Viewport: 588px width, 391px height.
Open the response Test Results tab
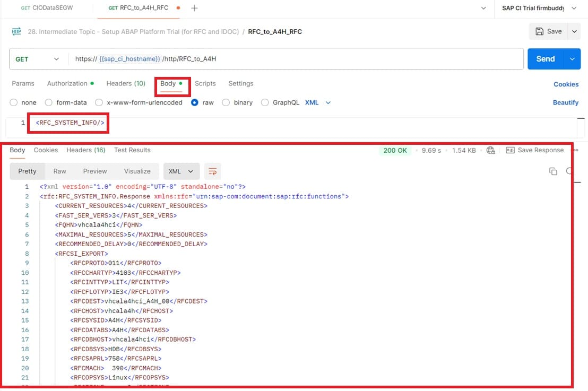coord(132,150)
